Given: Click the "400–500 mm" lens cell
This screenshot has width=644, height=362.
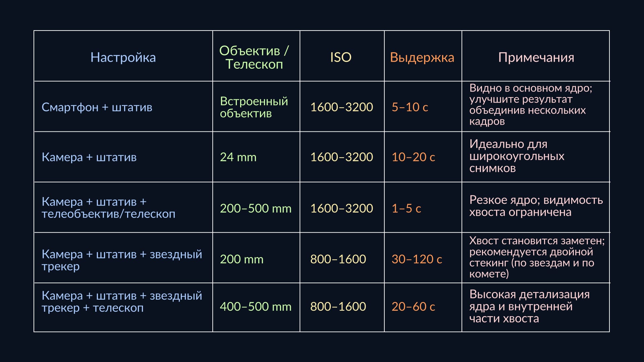Looking at the screenshot, I should point(256,307).
